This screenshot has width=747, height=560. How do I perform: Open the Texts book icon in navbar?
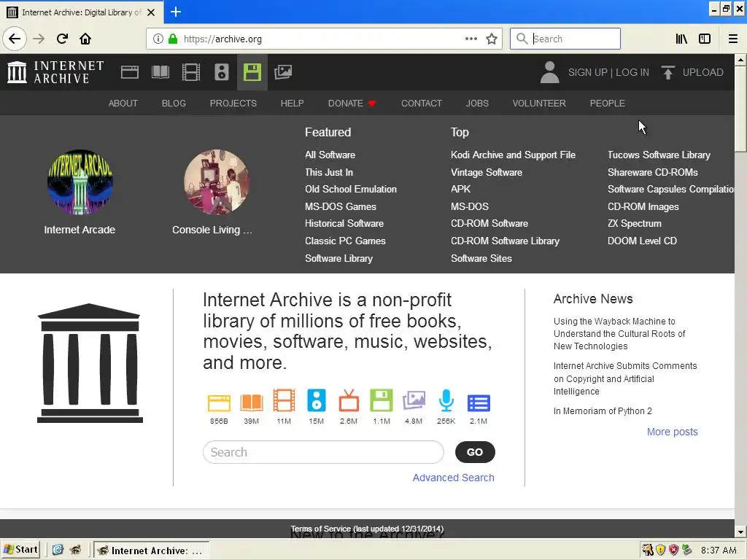click(160, 72)
